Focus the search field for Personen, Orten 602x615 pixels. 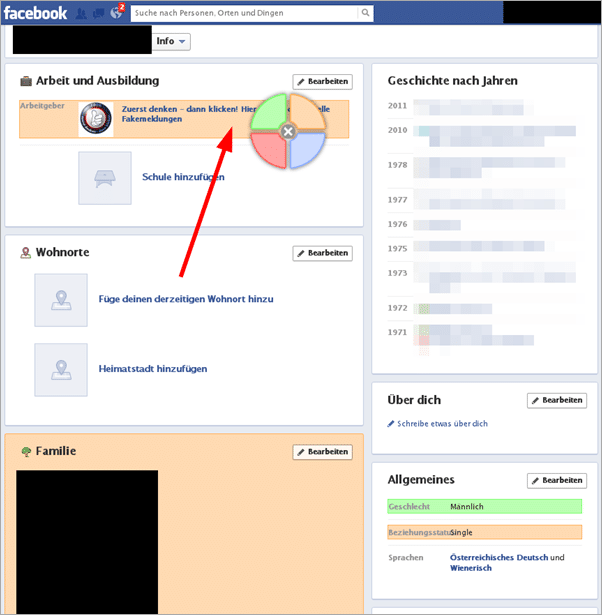pyautogui.click(x=244, y=13)
